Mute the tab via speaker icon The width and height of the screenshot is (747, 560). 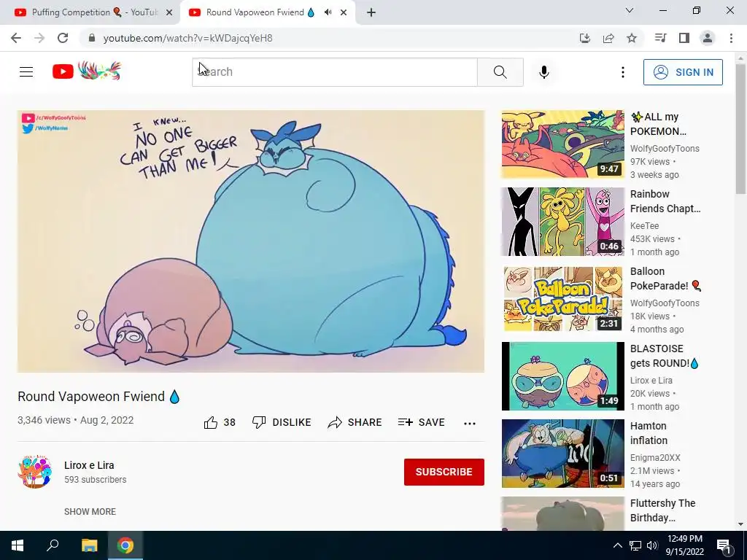328,12
